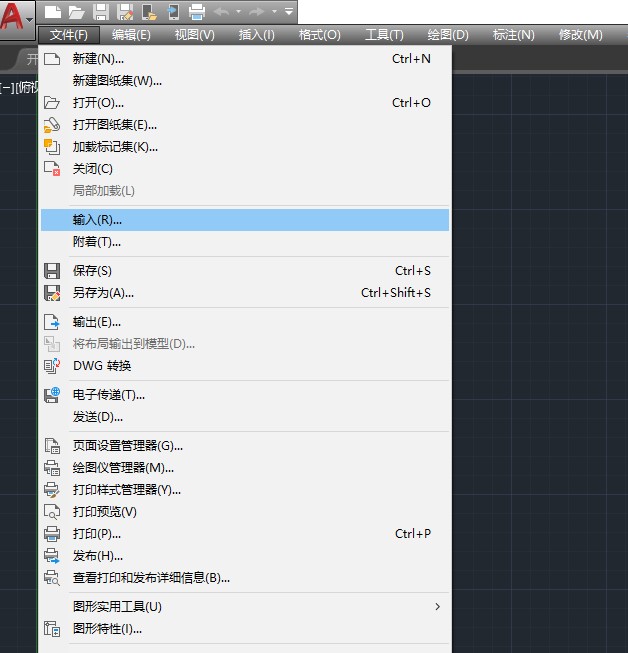The height and width of the screenshot is (653, 628).
Task: Click the Ctrl+O shortcut text
Action: click(411, 102)
